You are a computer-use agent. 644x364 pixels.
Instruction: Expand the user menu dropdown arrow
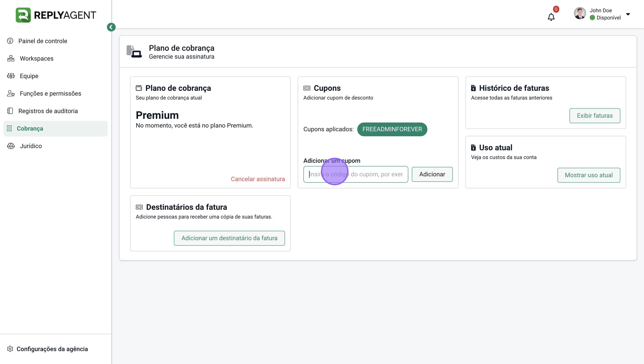point(628,14)
